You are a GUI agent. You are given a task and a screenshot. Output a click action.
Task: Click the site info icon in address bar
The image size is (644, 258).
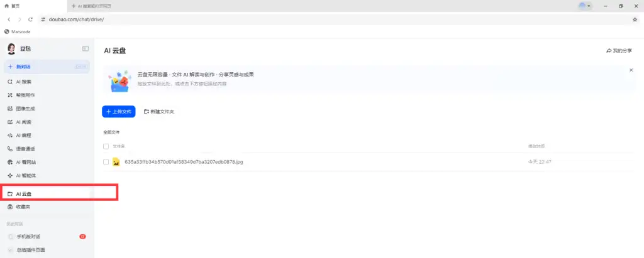click(43, 19)
